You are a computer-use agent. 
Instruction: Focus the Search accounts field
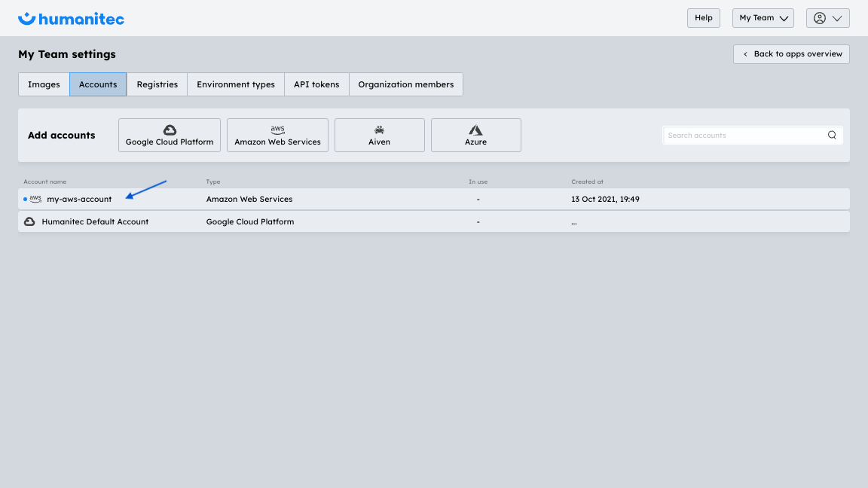[x=752, y=135]
